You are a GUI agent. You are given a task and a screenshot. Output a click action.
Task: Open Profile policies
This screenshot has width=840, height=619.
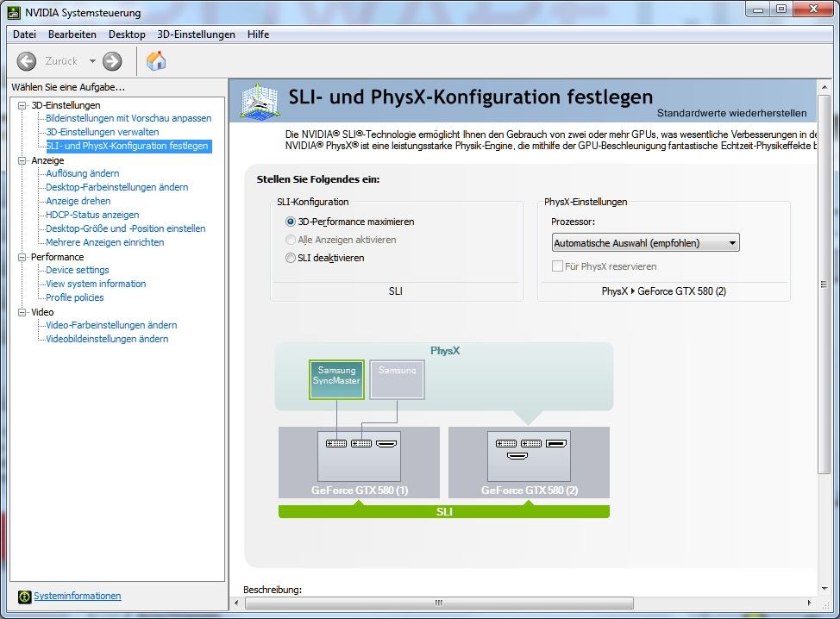click(x=74, y=297)
